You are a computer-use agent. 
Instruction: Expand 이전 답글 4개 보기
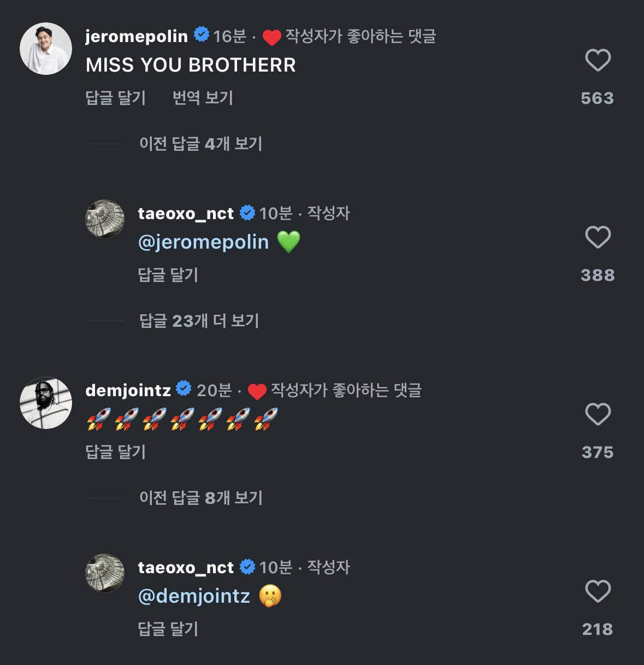tap(200, 144)
